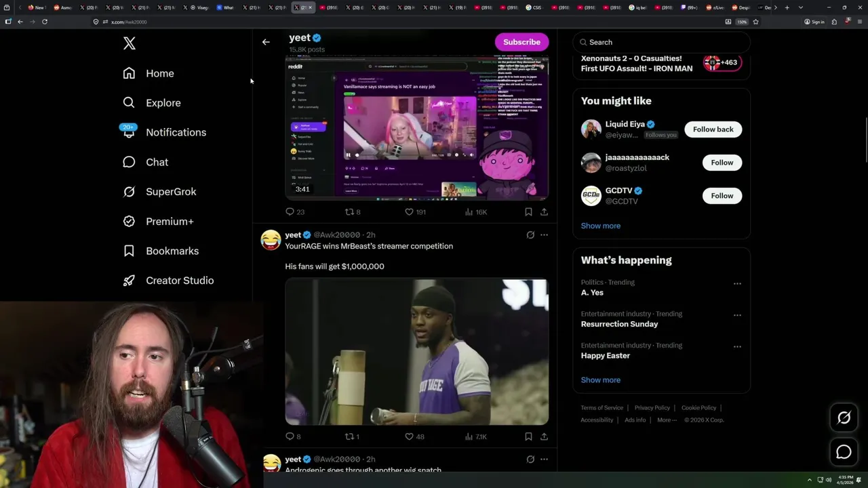View analytics showing 7.1K views
This screenshot has height=488, width=868.
tap(476, 436)
